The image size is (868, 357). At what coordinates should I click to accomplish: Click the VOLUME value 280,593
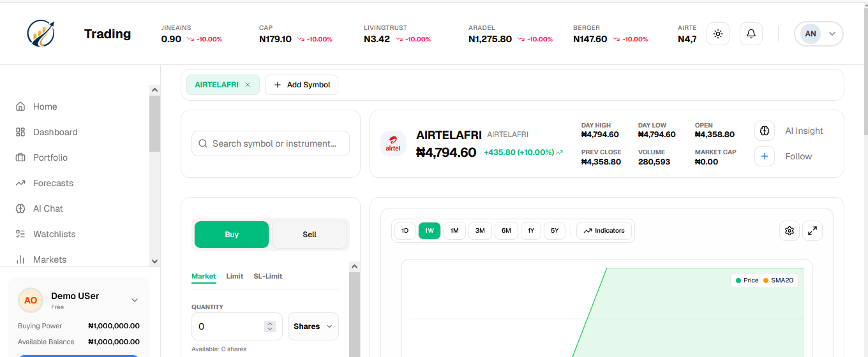click(654, 162)
